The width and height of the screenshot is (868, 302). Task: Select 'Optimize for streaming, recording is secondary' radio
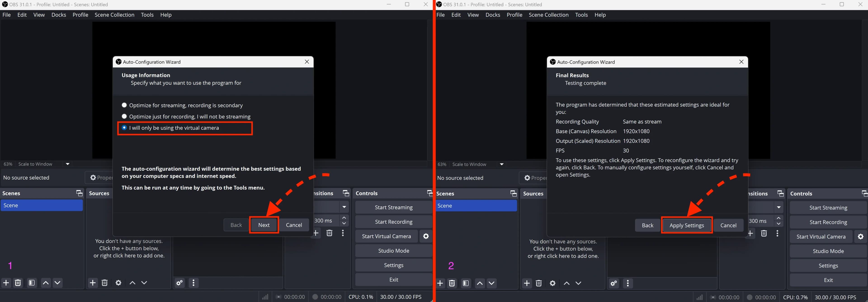(124, 105)
